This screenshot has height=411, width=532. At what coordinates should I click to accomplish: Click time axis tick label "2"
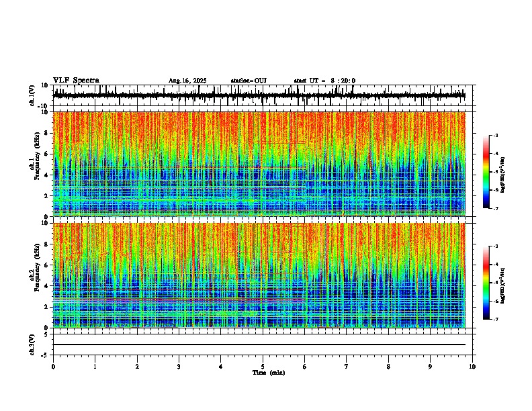click(x=137, y=367)
